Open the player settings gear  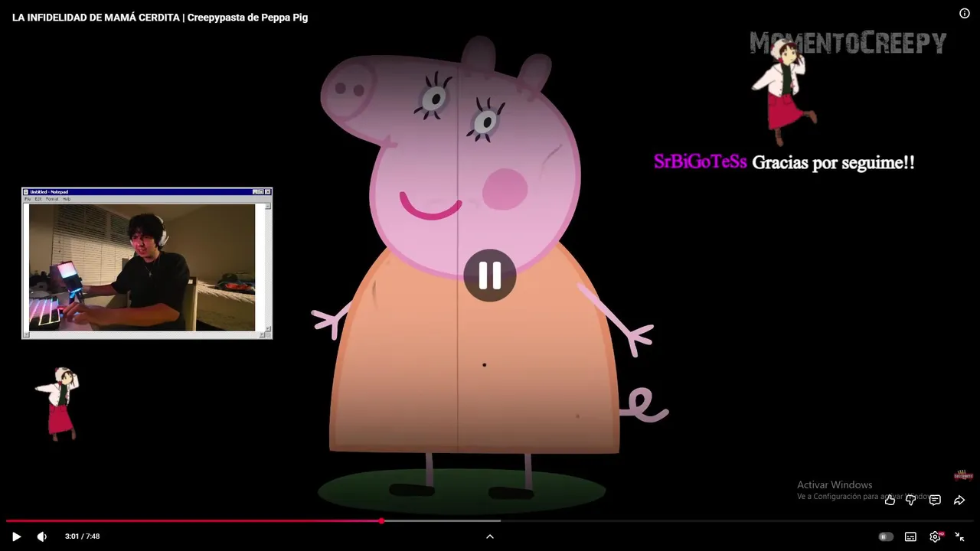pos(935,536)
